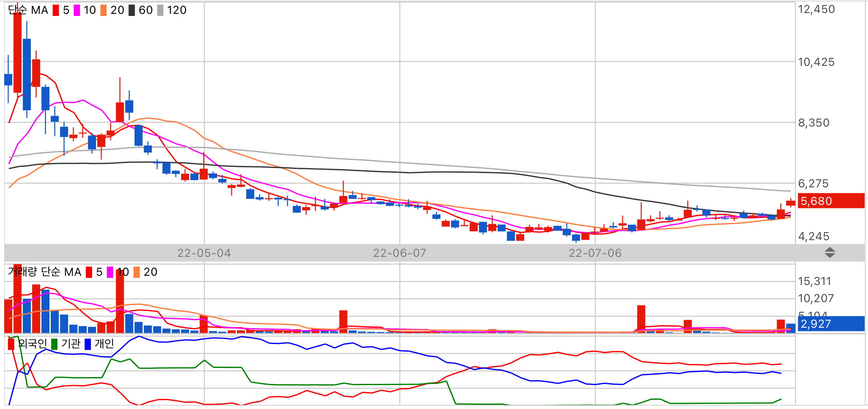868x409 pixels.
Task: Click the 기관 legend text
Action: [70, 344]
